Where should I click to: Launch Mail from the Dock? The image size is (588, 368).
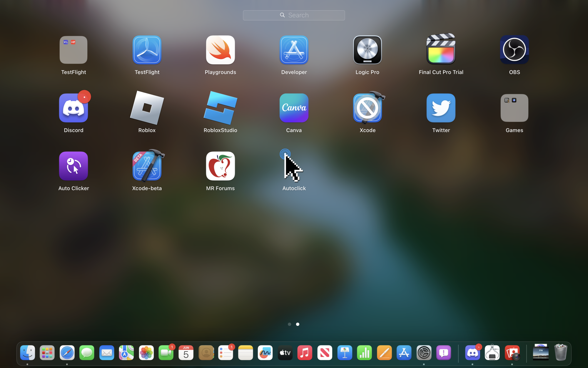107,353
